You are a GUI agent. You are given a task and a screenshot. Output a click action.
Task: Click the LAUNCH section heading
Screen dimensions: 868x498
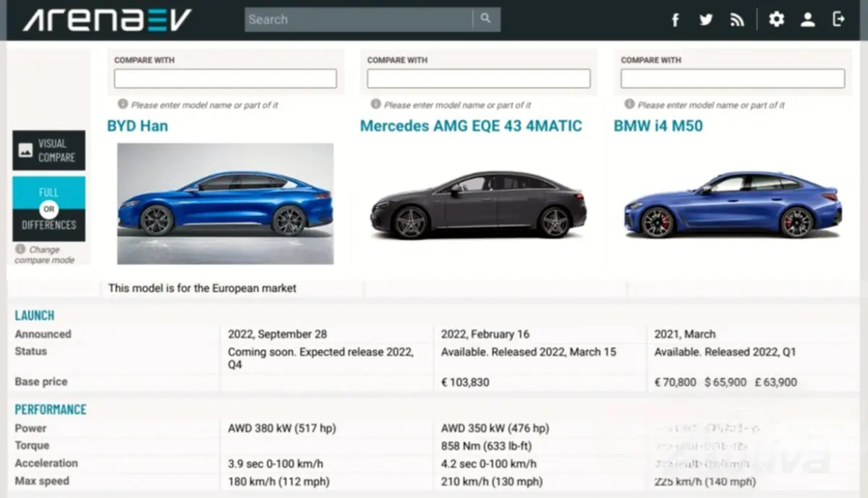(35, 315)
